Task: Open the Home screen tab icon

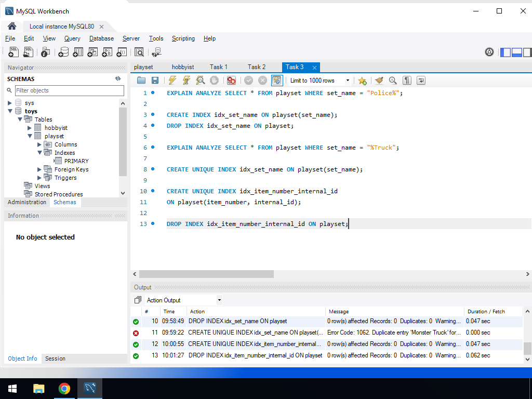Action: point(12,26)
